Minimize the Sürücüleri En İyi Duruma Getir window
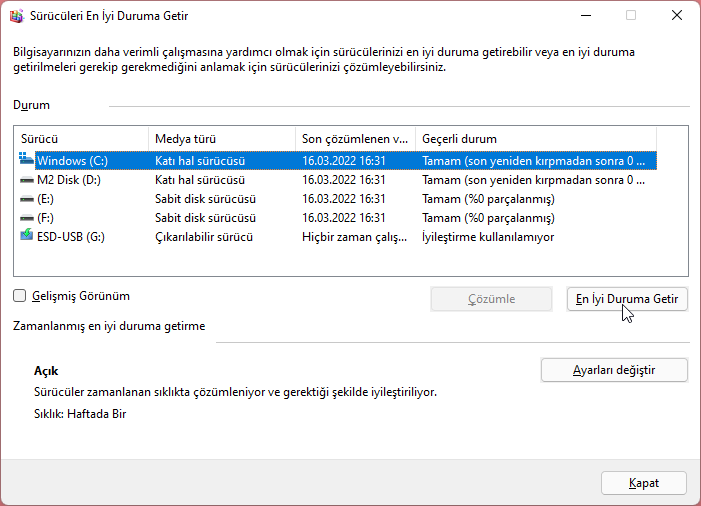The width and height of the screenshot is (701, 506). pos(586,16)
